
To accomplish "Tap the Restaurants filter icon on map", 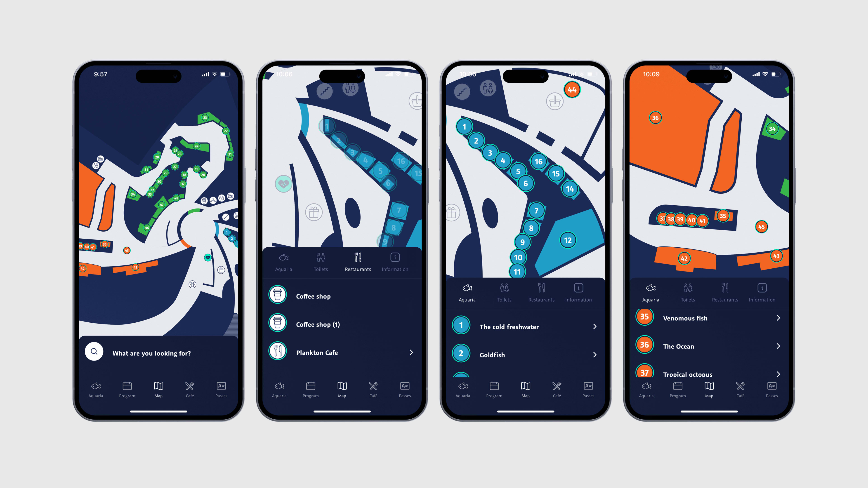I will coord(358,262).
